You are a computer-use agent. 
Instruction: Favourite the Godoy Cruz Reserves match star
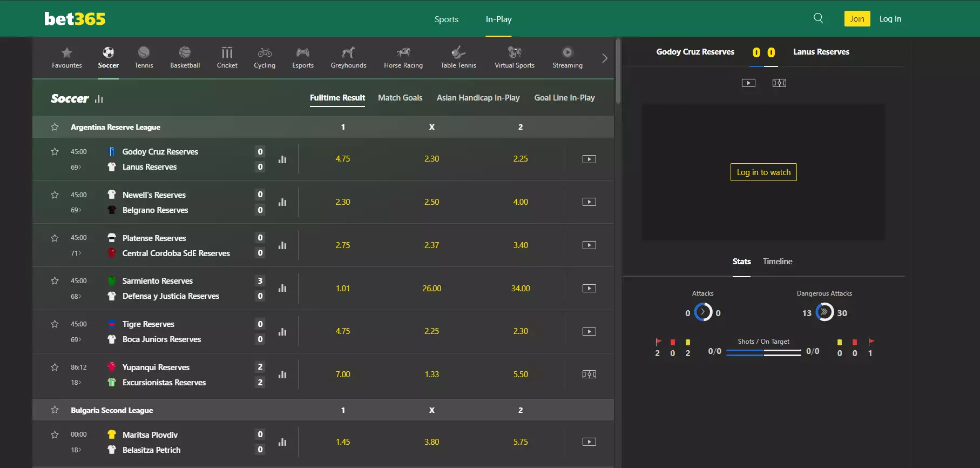[x=55, y=151]
